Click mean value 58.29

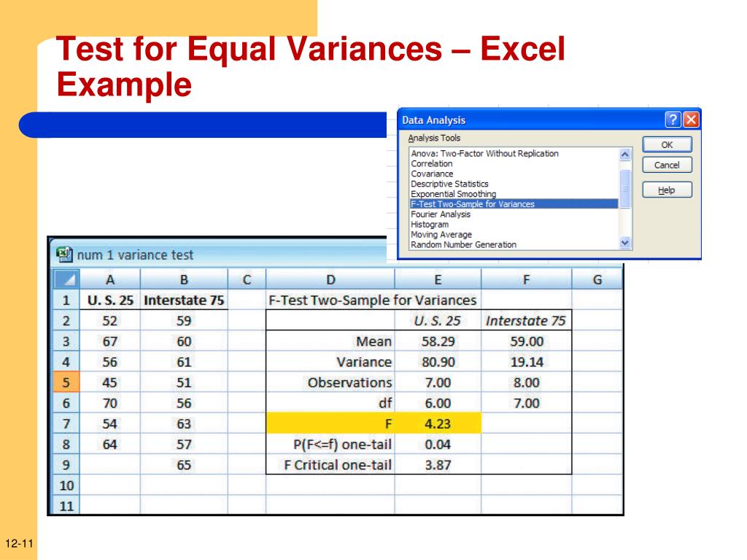tap(438, 341)
